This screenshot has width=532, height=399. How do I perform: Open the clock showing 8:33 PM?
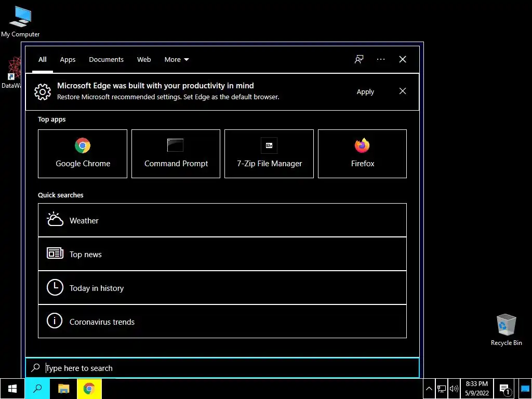click(x=477, y=389)
